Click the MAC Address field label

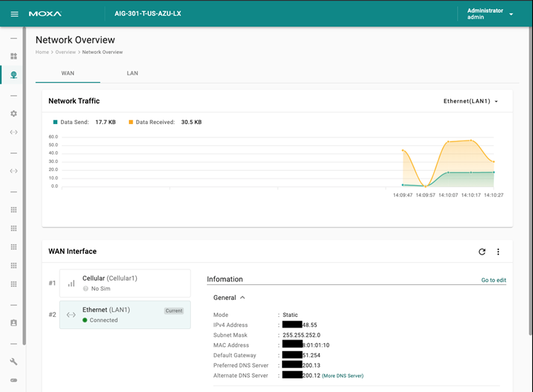tap(231, 345)
